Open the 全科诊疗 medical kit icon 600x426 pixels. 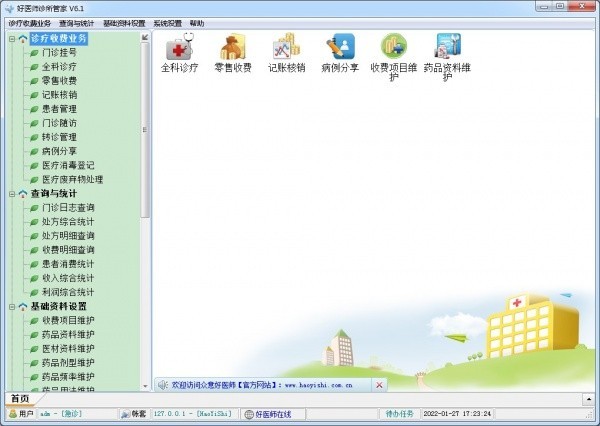tap(179, 47)
